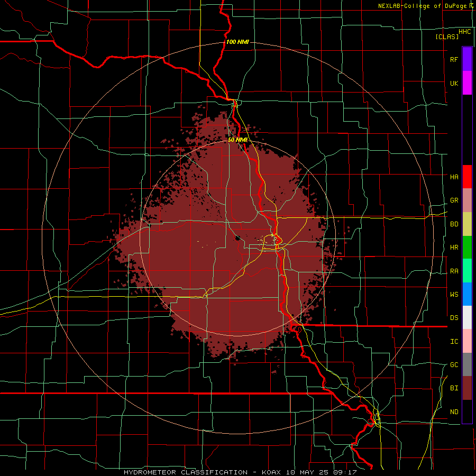Click the RF legend label
Viewport: 476px width, 476px height.
coord(454,59)
